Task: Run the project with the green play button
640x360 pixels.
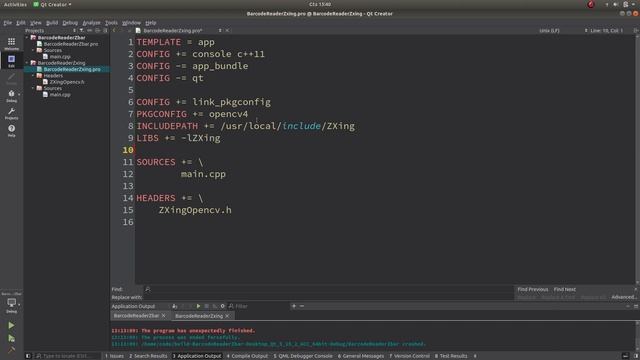Action: pyautogui.click(x=11, y=325)
